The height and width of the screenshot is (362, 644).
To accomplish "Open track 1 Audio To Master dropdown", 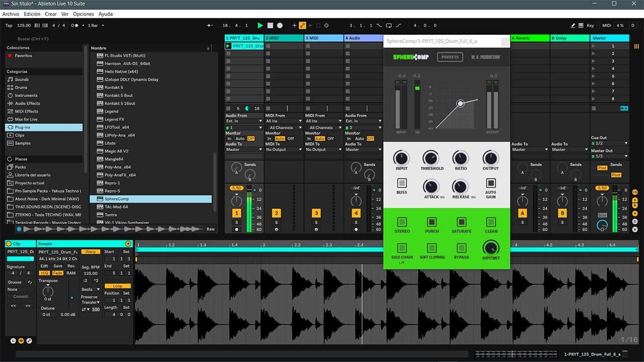I will tap(244, 150).
